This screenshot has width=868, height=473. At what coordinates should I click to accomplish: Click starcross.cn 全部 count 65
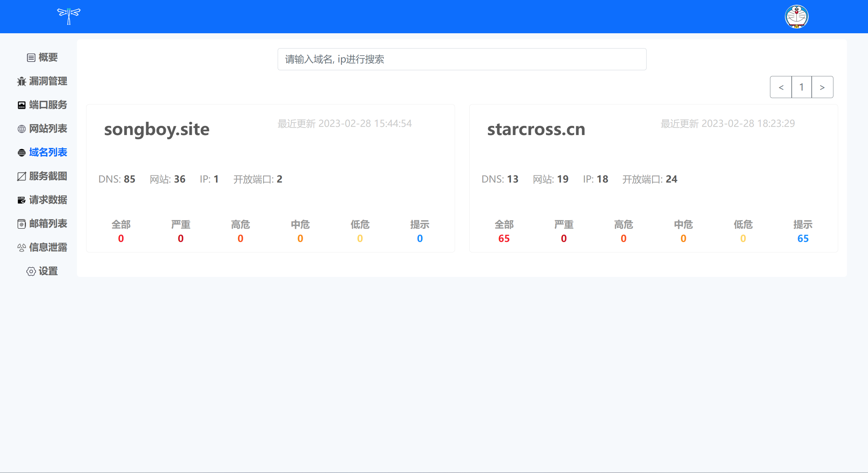(x=504, y=239)
